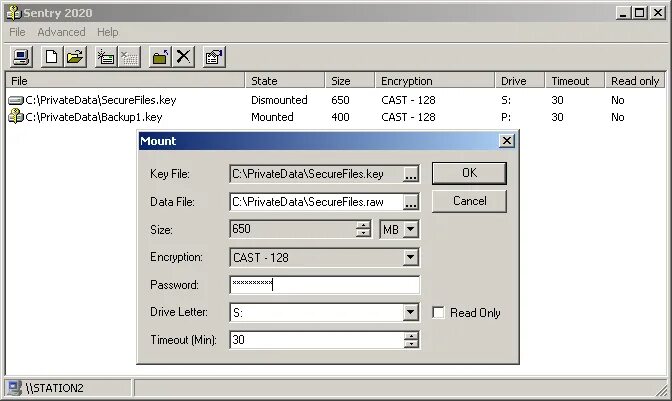Click the Timeout (Min) value field
The height and width of the screenshot is (401, 672).
[x=317, y=340]
